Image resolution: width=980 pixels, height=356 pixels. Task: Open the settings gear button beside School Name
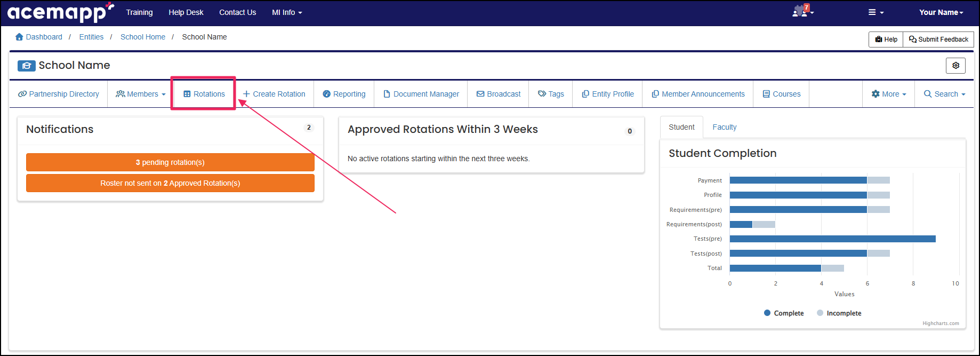click(x=955, y=65)
